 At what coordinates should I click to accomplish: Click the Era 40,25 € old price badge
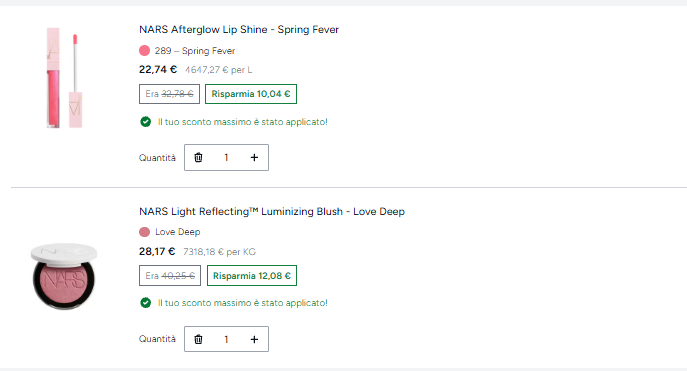170,276
